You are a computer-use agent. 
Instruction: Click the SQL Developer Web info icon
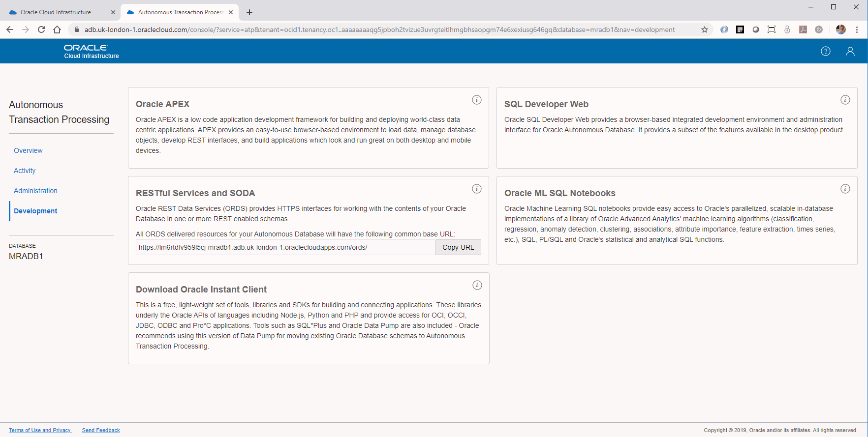(x=845, y=100)
